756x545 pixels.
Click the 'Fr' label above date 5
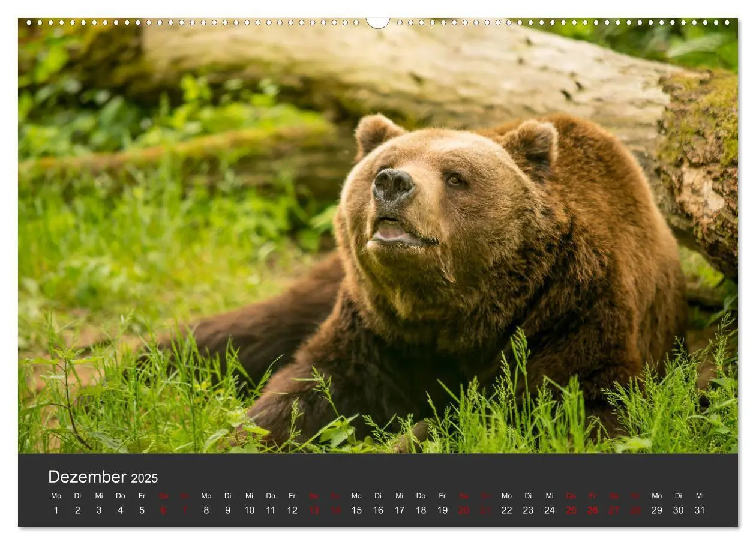pyautogui.click(x=142, y=496)
